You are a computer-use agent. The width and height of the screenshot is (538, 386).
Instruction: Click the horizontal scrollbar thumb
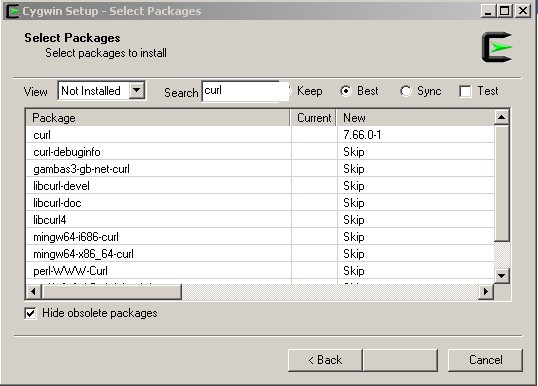(x=111, y=292)
